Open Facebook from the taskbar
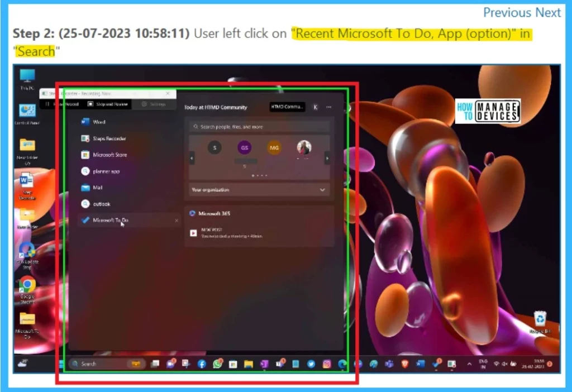The width and height of the screenshot is (572, 392). point(202,364)
